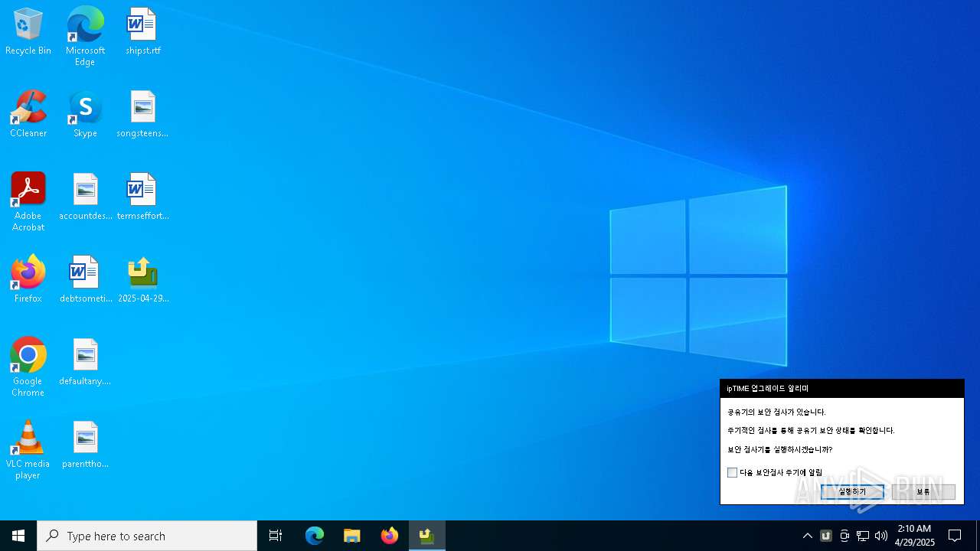980x551 pixels.
Task: Select the defaultany image file icon
Action: tap(85, 363)
